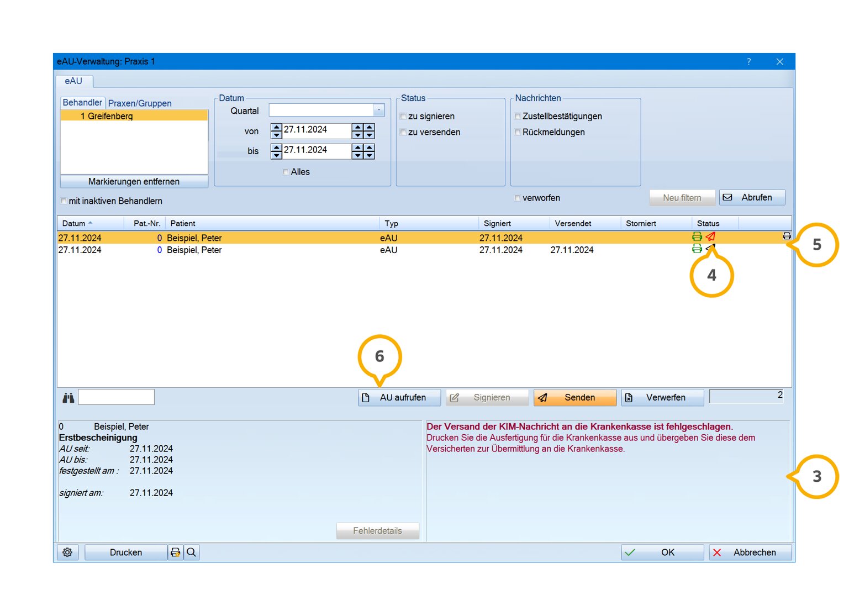Tick the Rückmeldungen checkbox
Viewport: 849px width, 616px height.
(518, 133)
